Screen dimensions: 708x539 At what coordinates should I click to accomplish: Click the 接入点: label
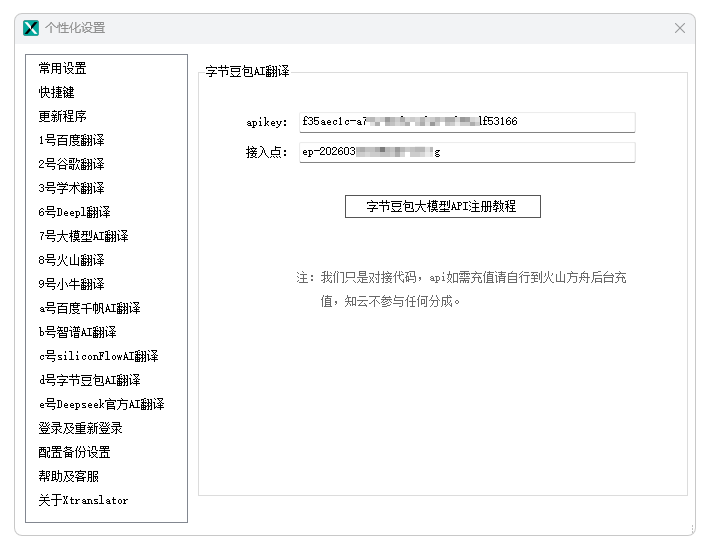266,152
